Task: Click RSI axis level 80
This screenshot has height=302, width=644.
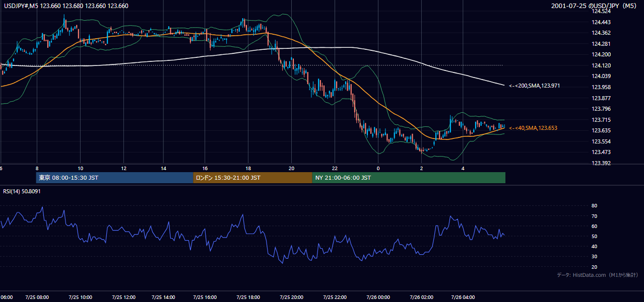Action: (595, 206)
